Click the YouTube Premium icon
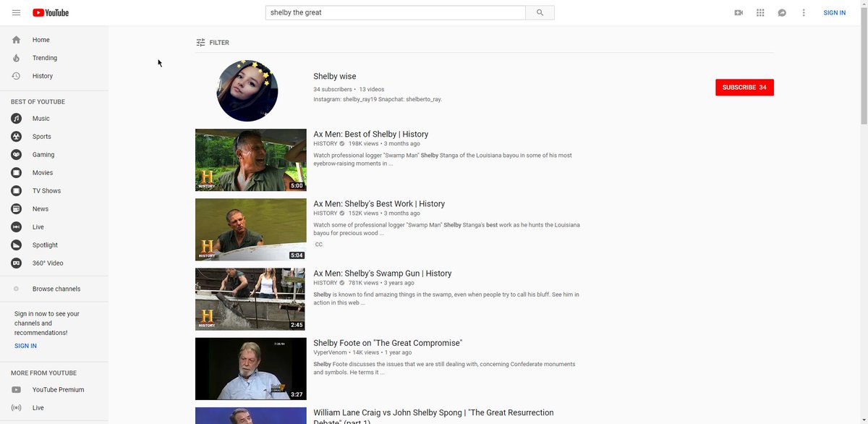868x424 pixels. tap(16, 390)
